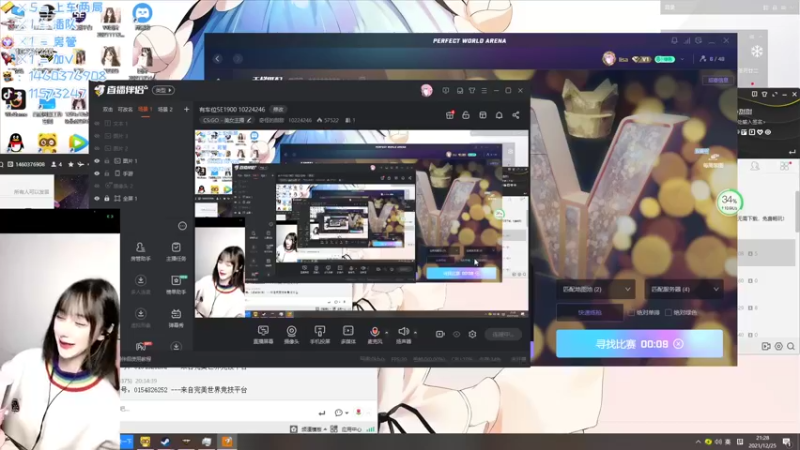
Task: Add a new scene with plus icon
Action: (x=186, y=109)
